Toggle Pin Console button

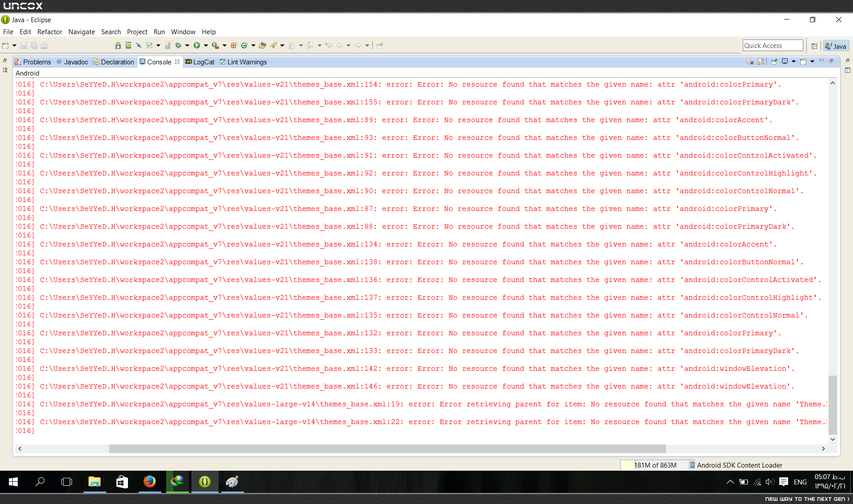point(774,62)
